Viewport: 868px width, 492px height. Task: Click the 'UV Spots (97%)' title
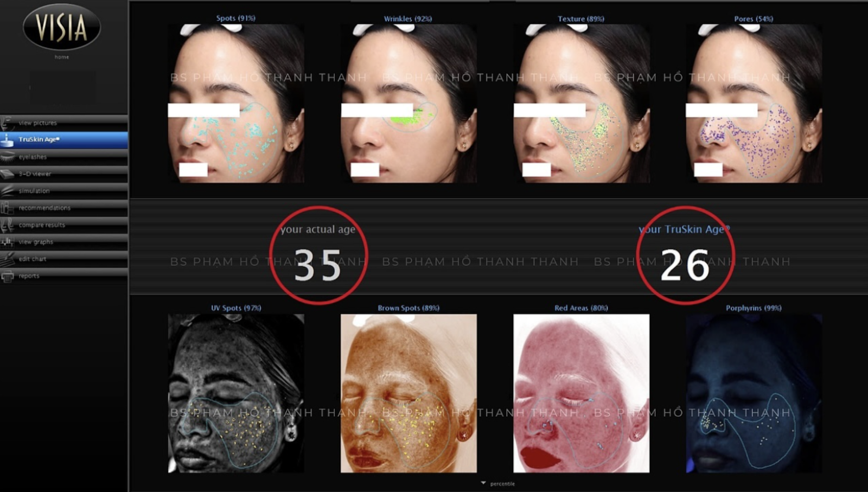click(236, 308)
